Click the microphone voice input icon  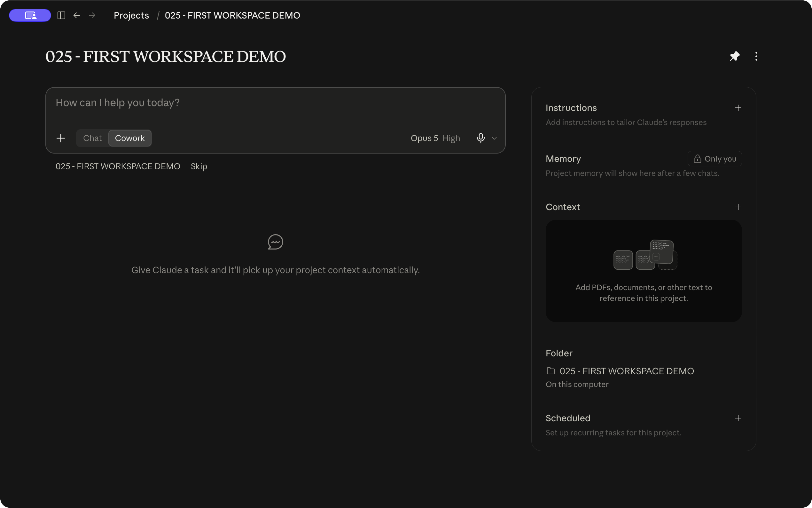point(481,138)
